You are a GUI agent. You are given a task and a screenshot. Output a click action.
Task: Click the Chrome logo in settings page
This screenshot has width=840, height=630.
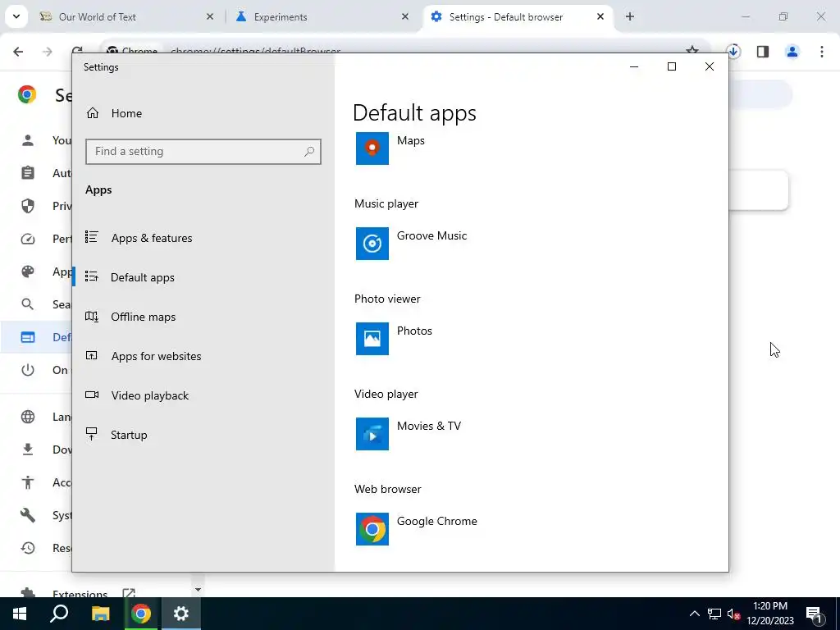27,95
